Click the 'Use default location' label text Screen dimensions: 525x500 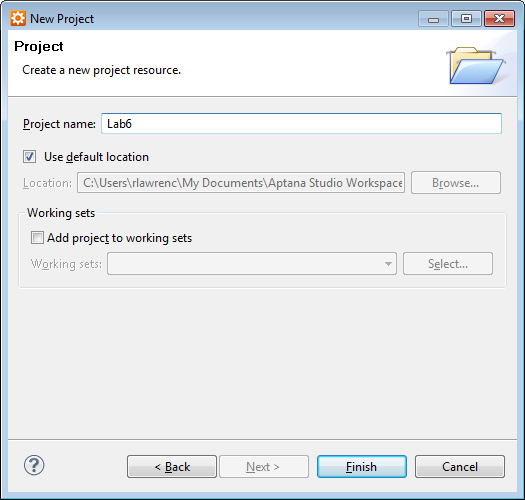[x=96, y=157]
